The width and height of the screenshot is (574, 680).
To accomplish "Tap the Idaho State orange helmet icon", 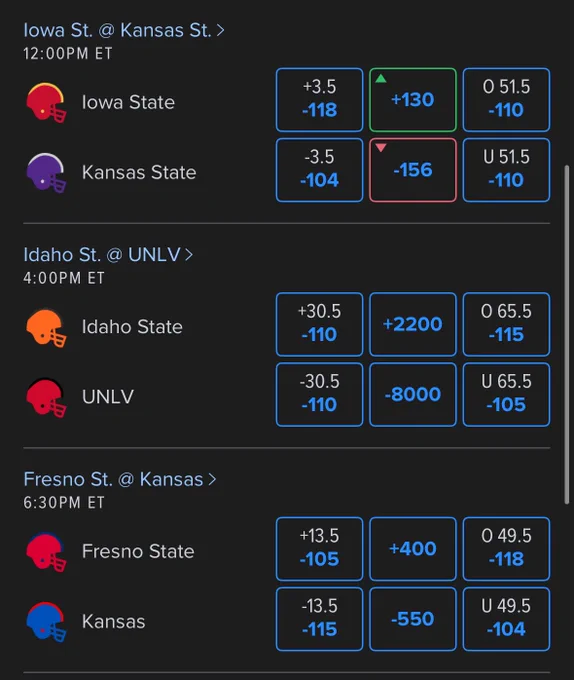I will [x=46, y=327].
